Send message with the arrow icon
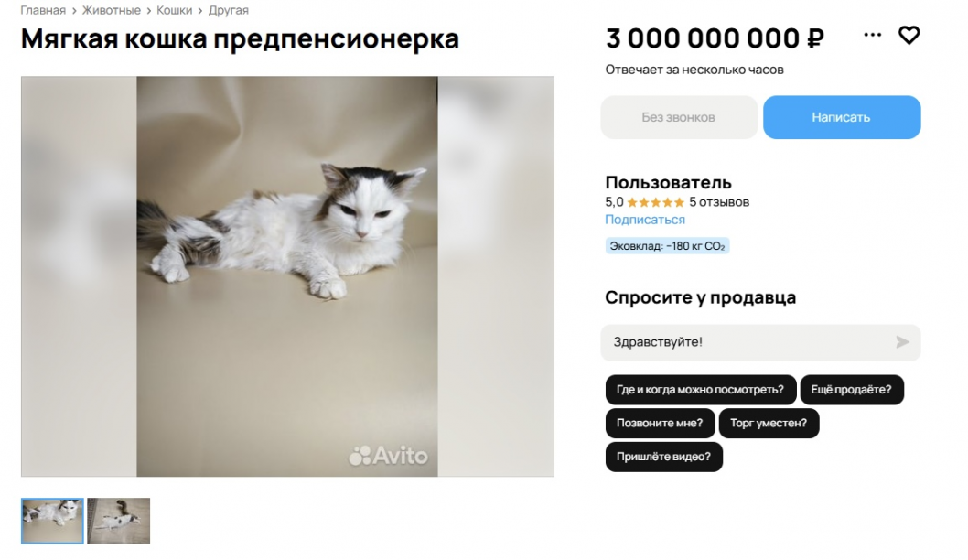The image size is (968, 560). pyautogui.click(x=902, y=342)
